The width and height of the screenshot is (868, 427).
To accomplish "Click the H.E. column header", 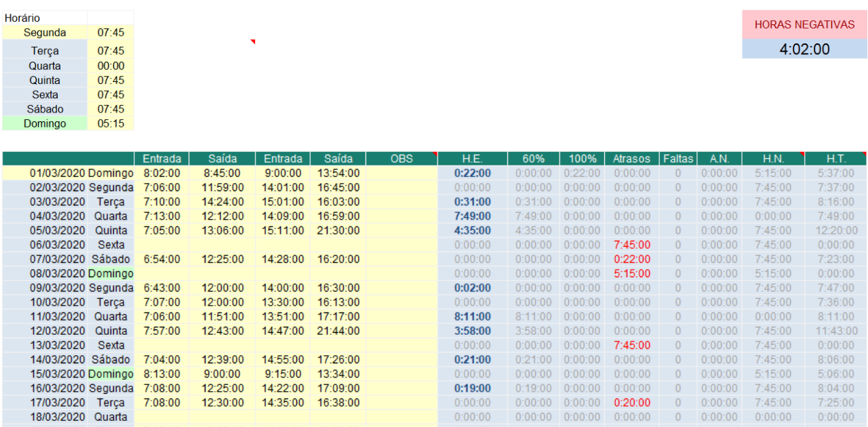I will [472, 159].
